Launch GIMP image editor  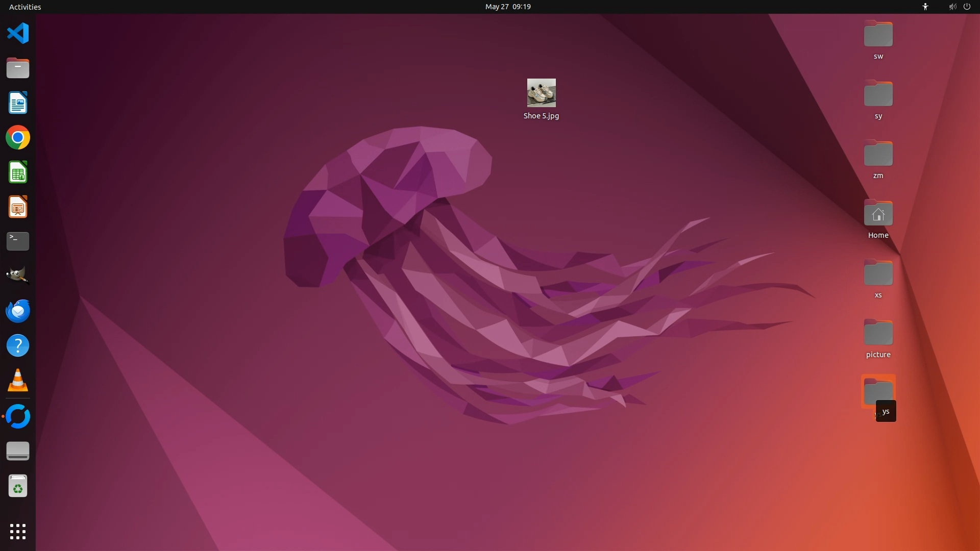coord(18,276)
